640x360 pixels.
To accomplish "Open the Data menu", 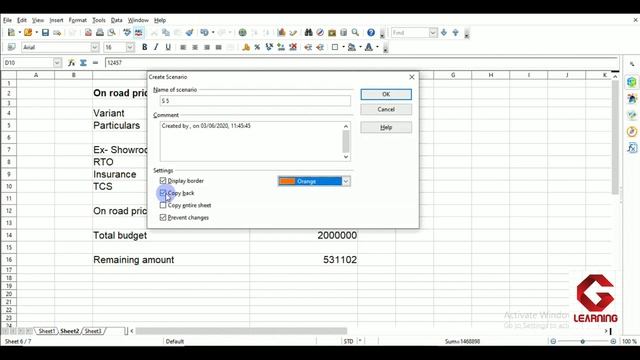I will tap(116, 20).
